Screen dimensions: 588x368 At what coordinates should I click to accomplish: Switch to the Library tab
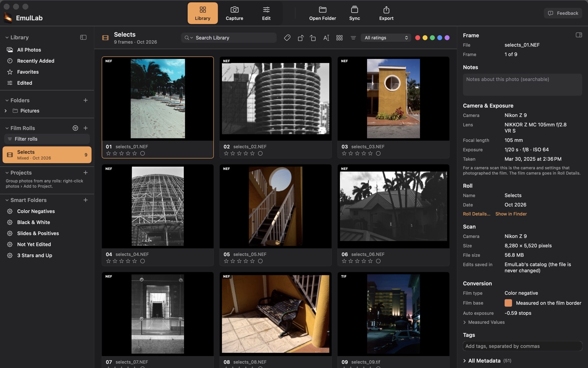(202, 13)
